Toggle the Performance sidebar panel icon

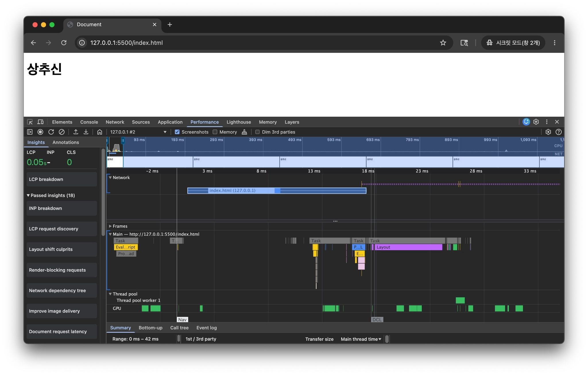(30, 132)
